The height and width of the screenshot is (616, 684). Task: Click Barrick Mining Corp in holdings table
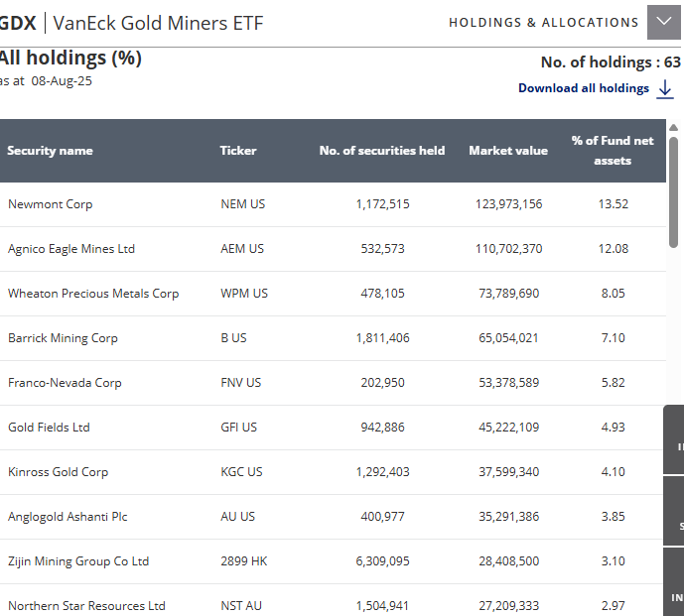[x=63, y=338]
